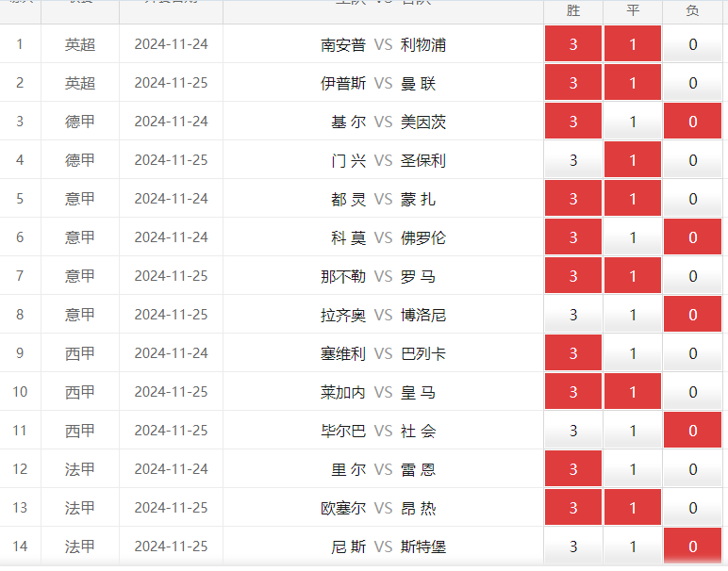Viewport: 728px width, 571px height.
Task: Choose draw 1 for 尼斯 VS 斯特堡
Action: [633, 546]
